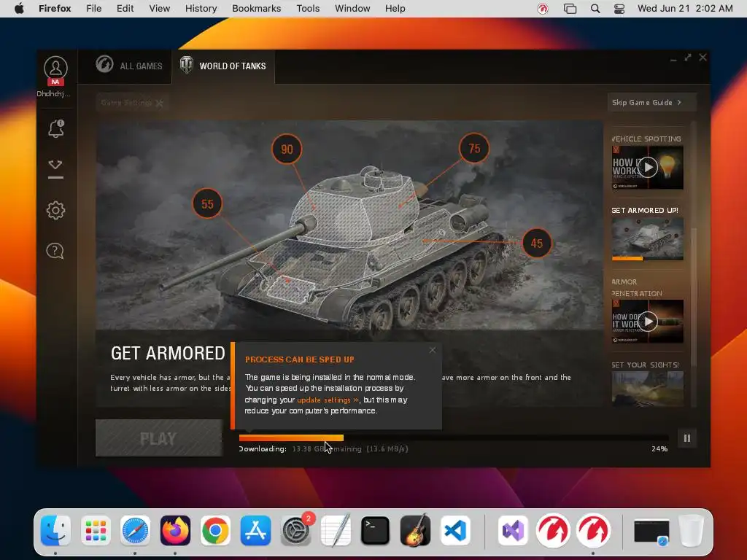Click the 75 armor marker on tank
The height and width of the screenshot is (560, 747).
[x=474, y=148]
